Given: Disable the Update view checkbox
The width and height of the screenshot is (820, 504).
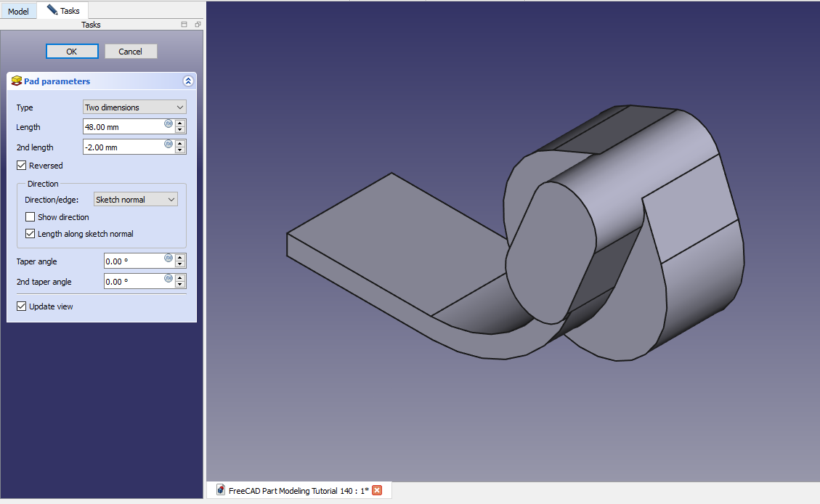Looking at the screenshot, I should (x=21, y=306).
